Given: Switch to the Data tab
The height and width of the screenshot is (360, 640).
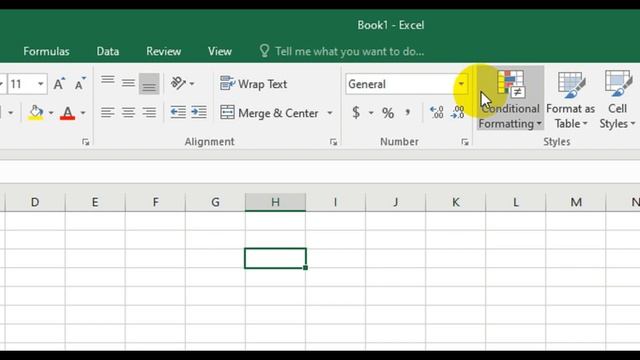Looking at the screenshot, I should tap(108, 51).
